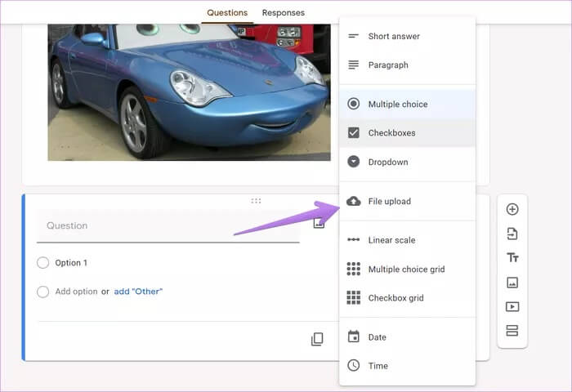Open the Questions tab
Screen dimensions: 572x392
click(227, 13)
